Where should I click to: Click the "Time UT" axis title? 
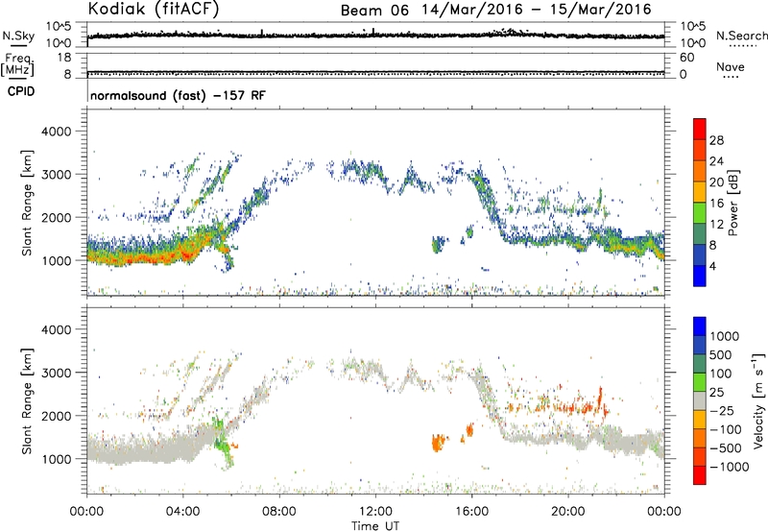click(x=375, y=526)
